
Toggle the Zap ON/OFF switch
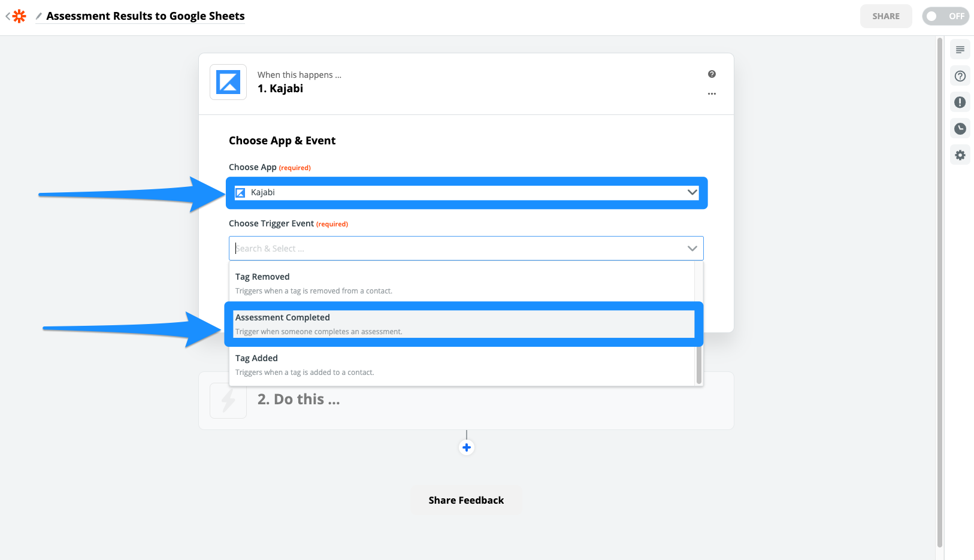tap(946, 16)
